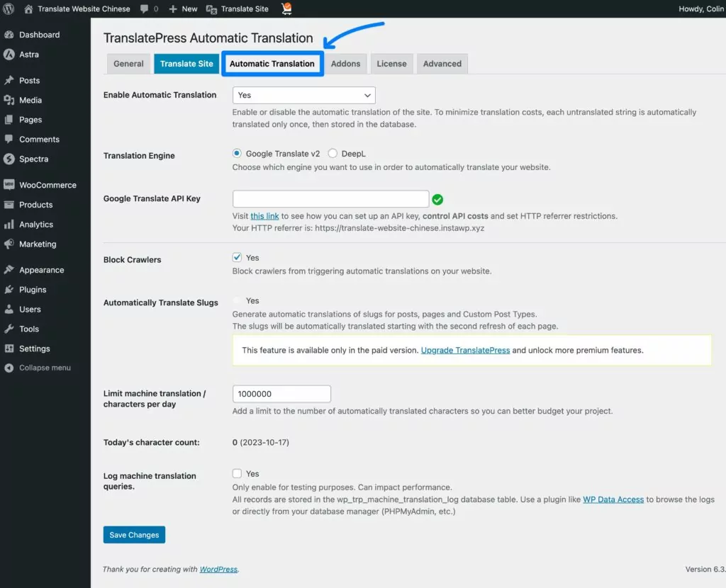
Task: Click the Astra logo icon in sidebar
Action: [9, 54]
